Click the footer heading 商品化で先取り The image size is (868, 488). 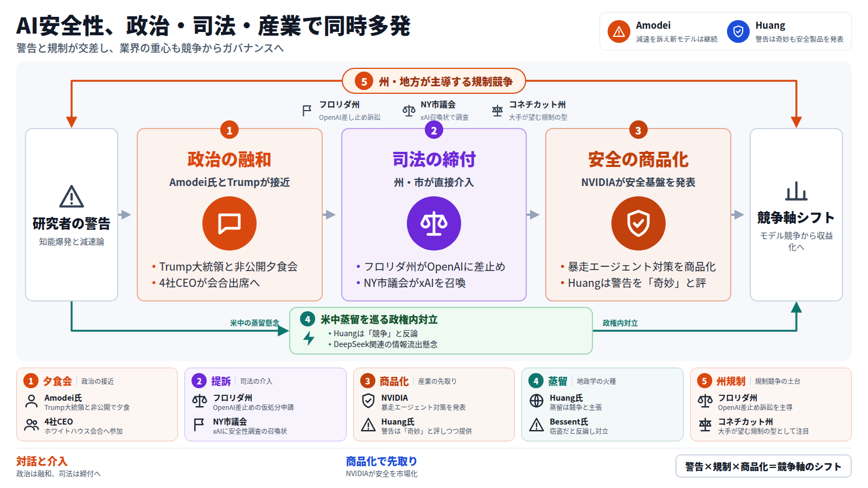tap(381, 461)
